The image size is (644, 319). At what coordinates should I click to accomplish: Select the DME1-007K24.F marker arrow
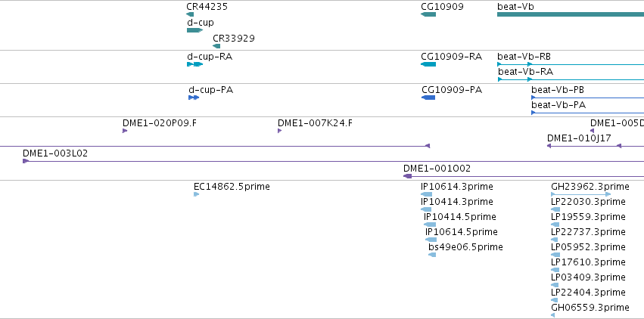click(x=280, y=131)
